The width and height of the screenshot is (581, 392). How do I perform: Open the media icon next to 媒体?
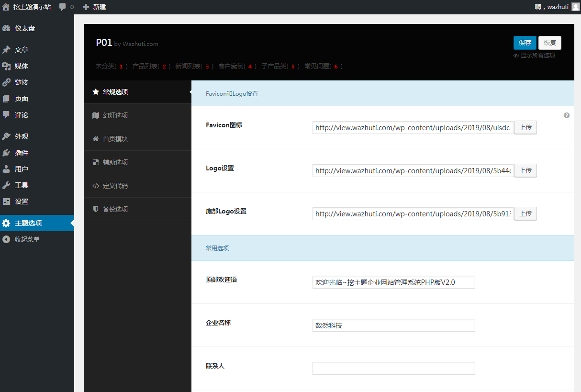click(x=6, y=66)
